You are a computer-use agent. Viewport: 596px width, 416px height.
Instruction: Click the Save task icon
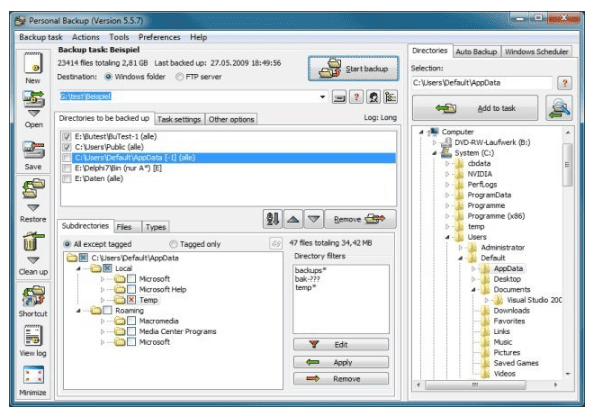(x=33, y=150)
